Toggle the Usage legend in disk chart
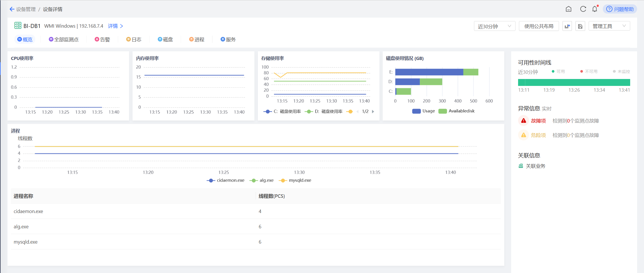 point(423,111)
